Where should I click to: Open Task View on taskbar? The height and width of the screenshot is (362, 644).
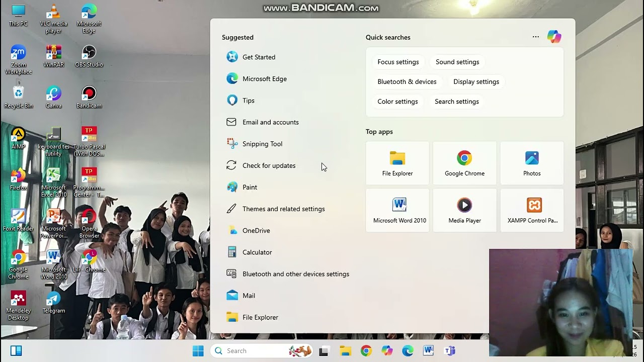(x=324, y=351)
